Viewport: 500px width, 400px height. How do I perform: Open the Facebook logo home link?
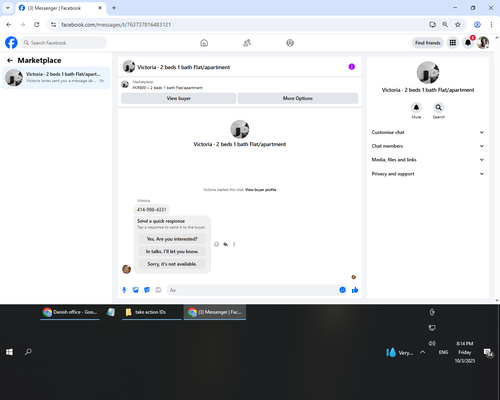pyautogui.click(x=11, y=43)
